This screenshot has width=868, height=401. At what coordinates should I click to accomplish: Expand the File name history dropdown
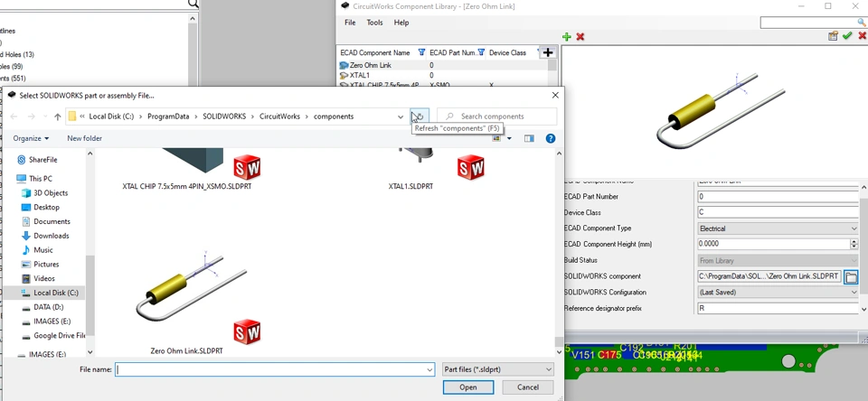coord(429,369)
